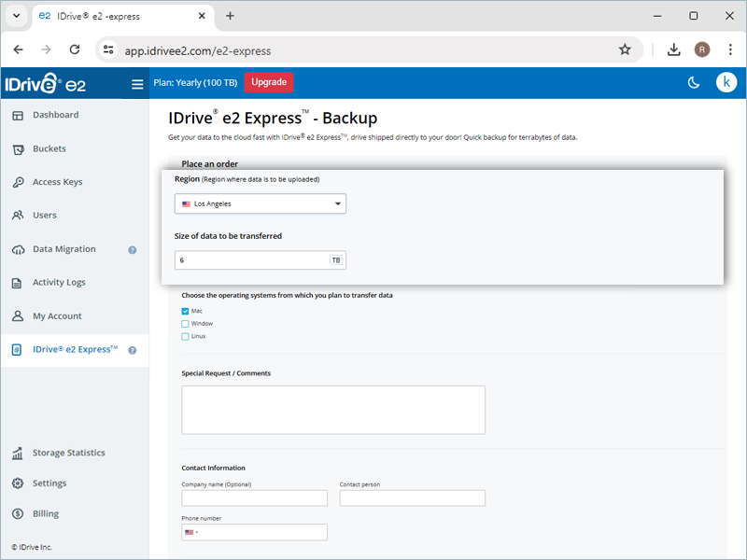This screenshot has width=747, height=560.
Task: Click the red Upgrade button
Action: (269, 82)
